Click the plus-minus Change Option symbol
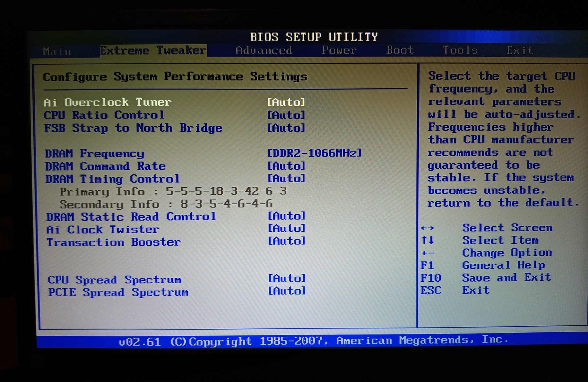 pyautogui.click(x=427, y=253)
